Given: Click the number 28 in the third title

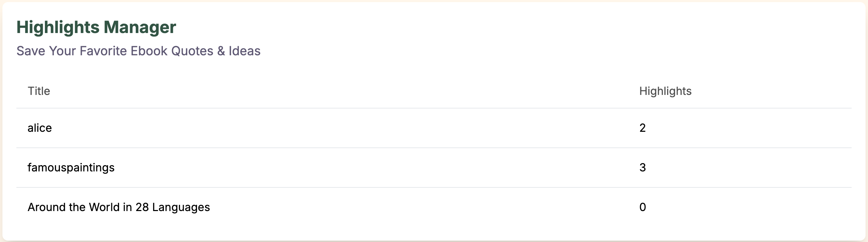Looking at the screenshot, I should pyautogui.click(x=142, y=207).
